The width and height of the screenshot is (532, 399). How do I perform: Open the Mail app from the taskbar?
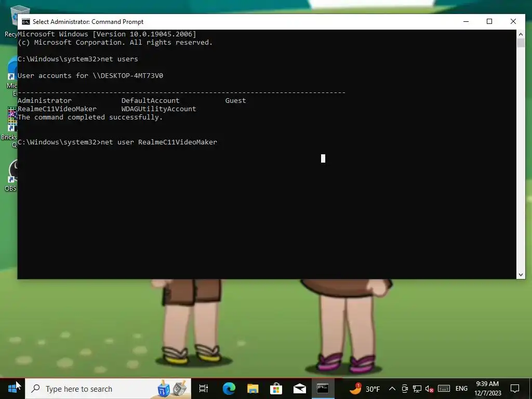coord(300,389)
